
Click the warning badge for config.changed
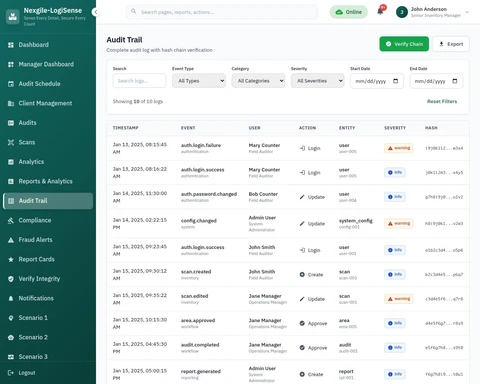point(399,223)
